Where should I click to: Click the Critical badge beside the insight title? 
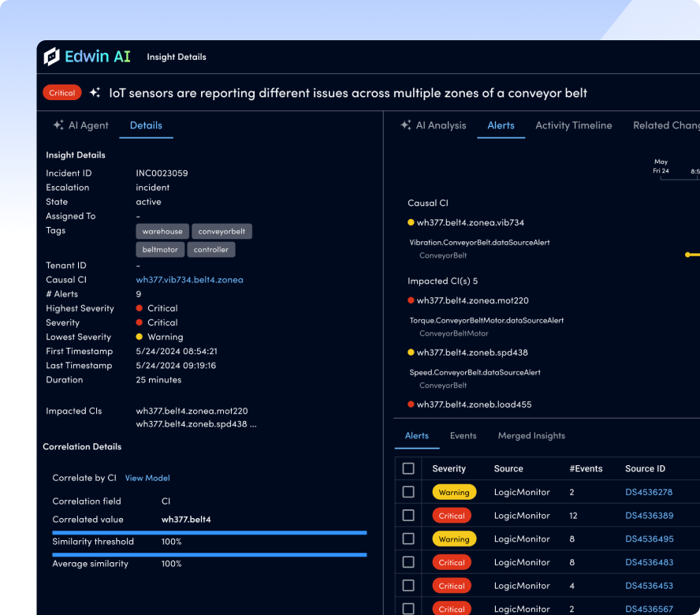pos(62,92)
